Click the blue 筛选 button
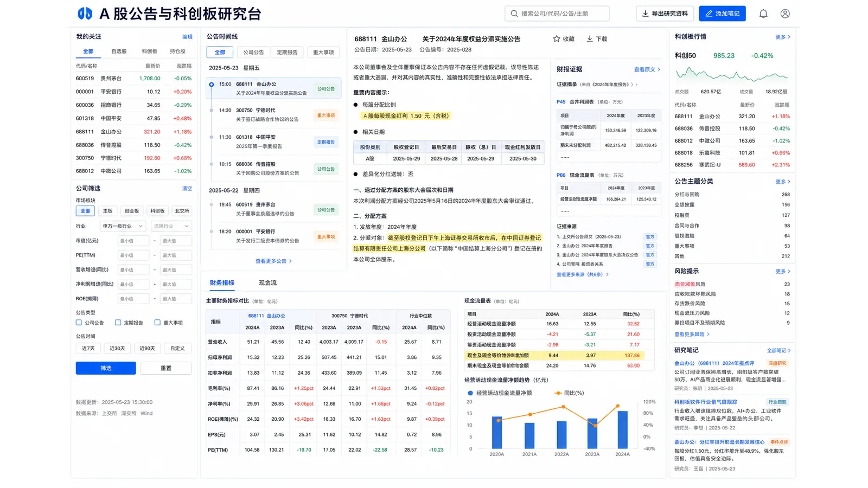 point(106,368)
